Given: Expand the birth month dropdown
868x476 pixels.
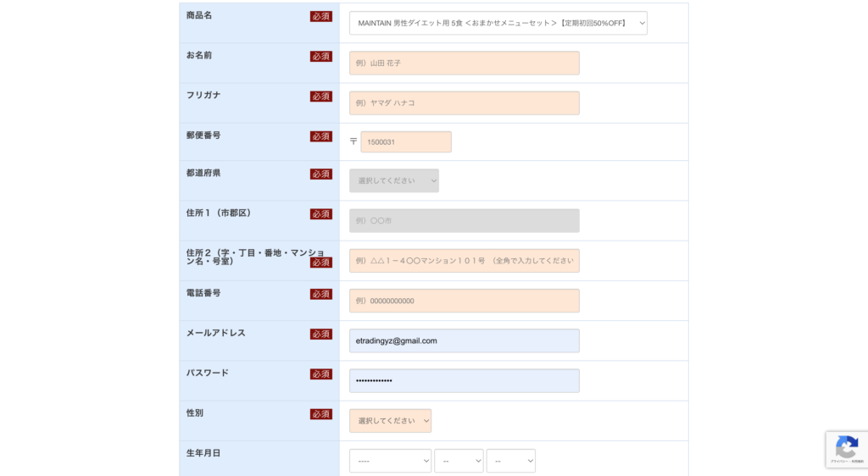Looking at the screenshot, I should (459, 461).
